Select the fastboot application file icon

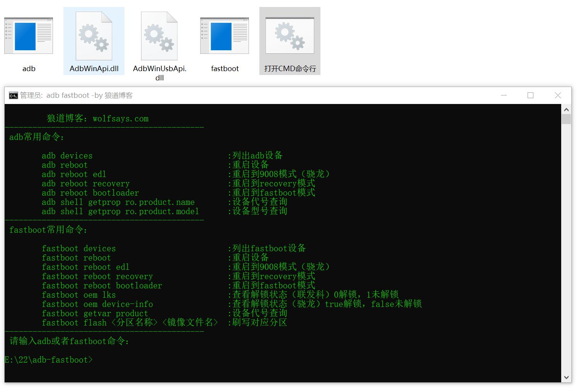pyautogui.click(x=225, y=36)
